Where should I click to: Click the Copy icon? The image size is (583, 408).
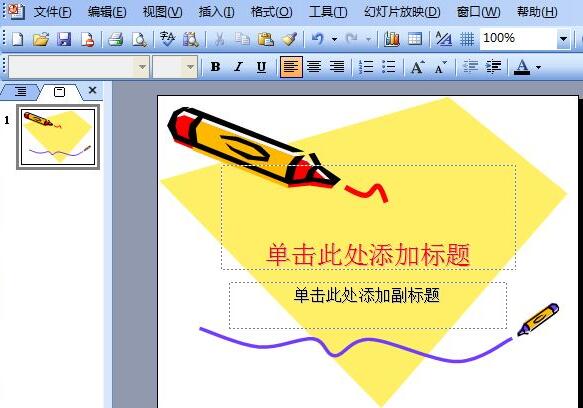(x=242, y=39)
